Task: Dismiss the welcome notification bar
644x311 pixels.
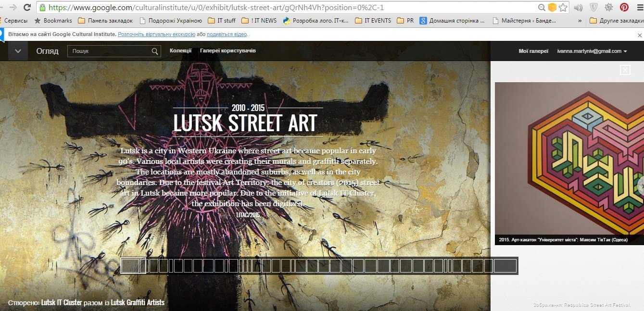Action: [x=639, y=35]
